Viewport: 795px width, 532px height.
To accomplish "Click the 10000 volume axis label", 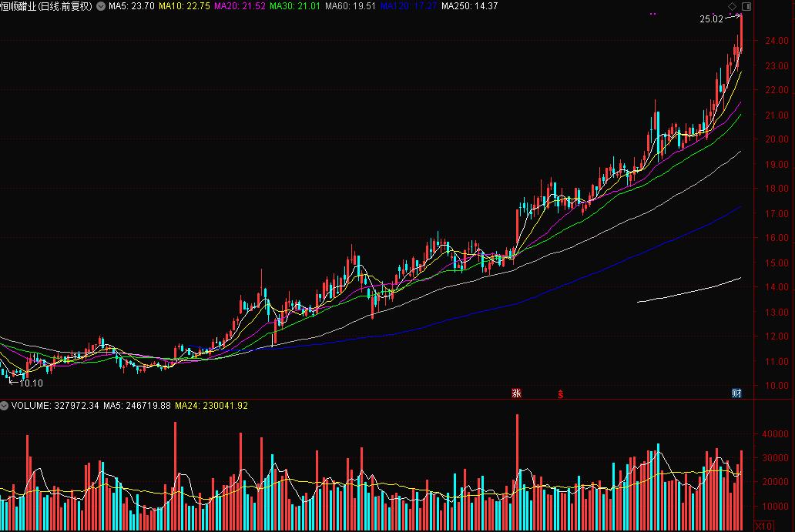I will point(775,506).
